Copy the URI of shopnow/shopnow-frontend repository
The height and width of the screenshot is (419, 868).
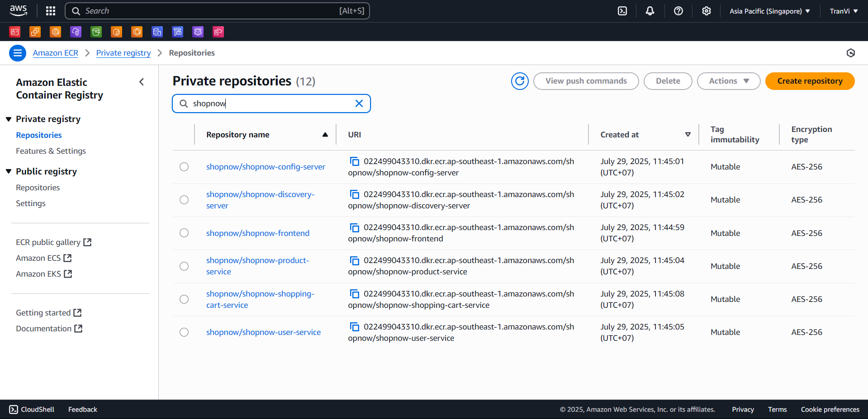(354, 227)
